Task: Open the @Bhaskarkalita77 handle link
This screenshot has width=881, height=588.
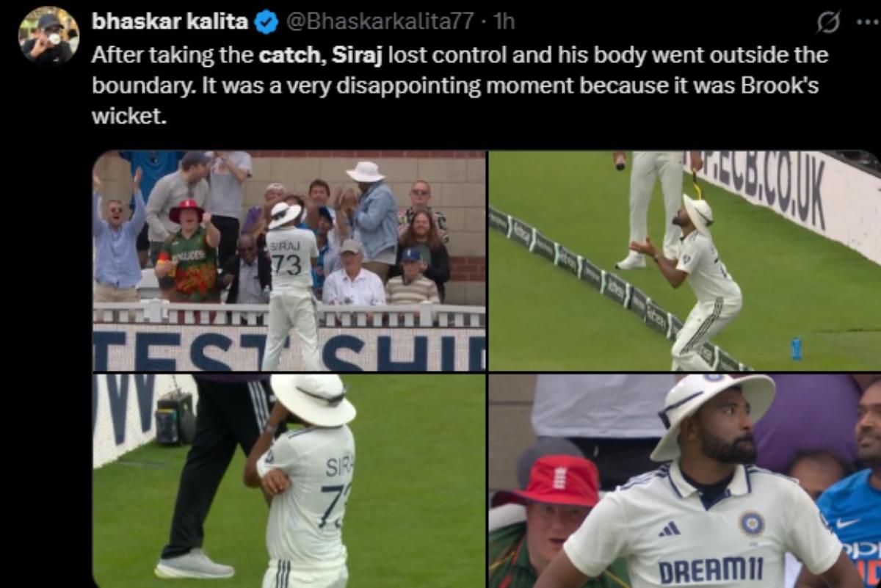Action: tap(379, 22)
